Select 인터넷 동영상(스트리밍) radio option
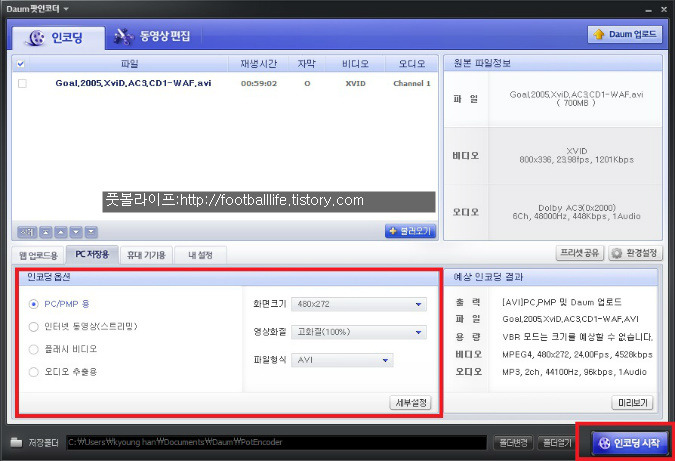The height and width of the screenshot is (461, 675). [34, 327]
